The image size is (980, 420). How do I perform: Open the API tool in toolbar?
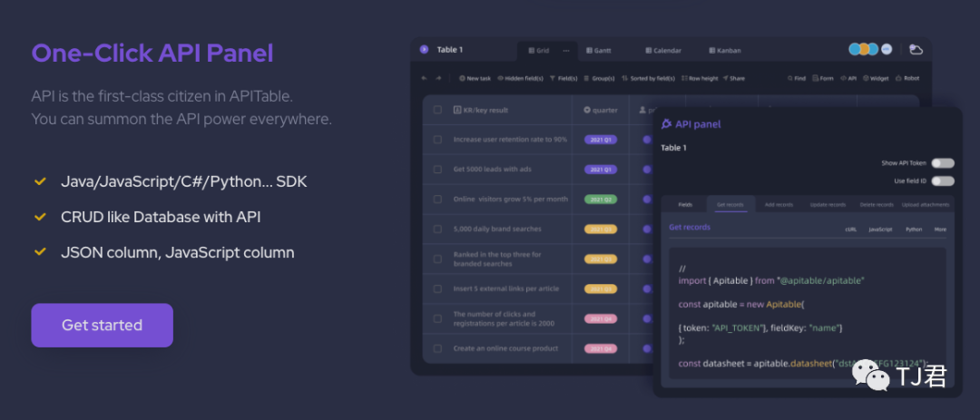point(848,79)
